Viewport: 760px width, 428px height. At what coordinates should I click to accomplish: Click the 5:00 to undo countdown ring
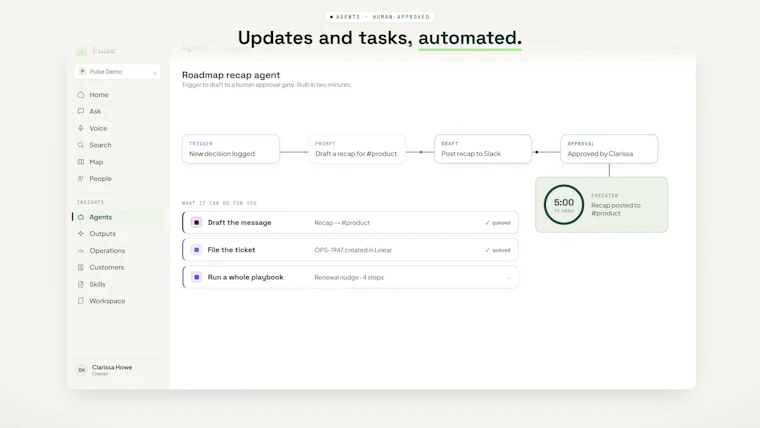click(564, 205)
